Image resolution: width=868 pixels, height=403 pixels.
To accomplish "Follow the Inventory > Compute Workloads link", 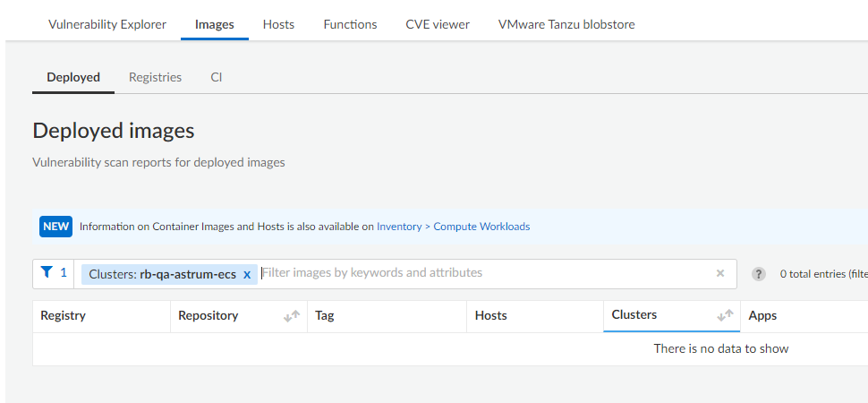I will [x=453, y=227].
